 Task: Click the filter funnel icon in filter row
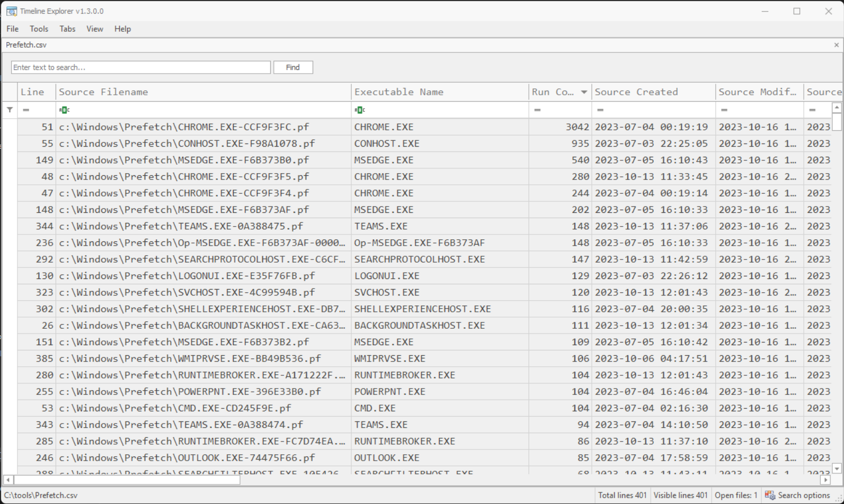(10, 110)
